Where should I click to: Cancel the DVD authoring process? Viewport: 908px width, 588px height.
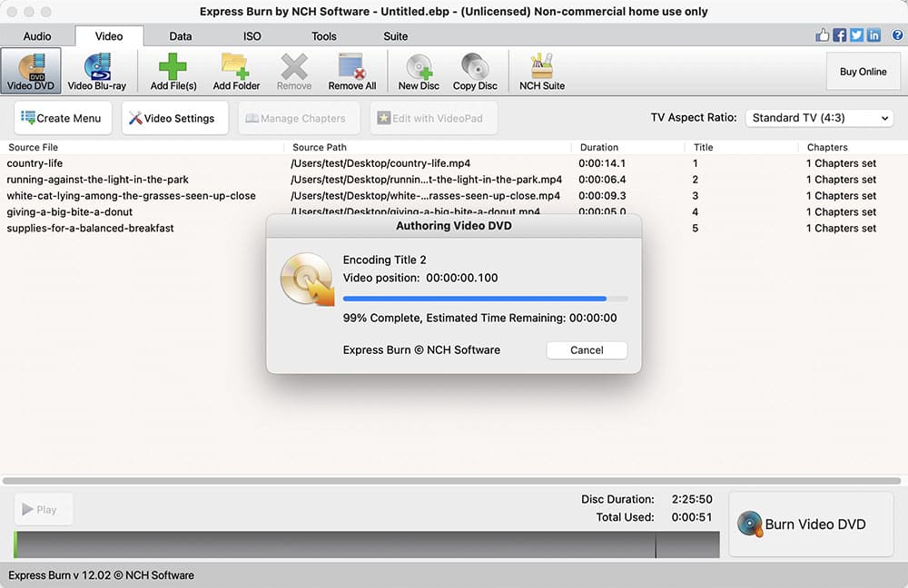coord(587,350)
